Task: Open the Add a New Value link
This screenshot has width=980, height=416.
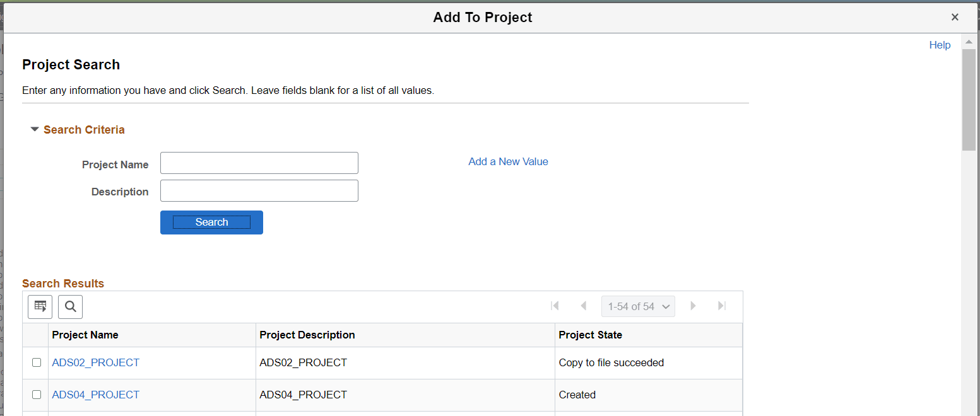Action: coord(508,161)
